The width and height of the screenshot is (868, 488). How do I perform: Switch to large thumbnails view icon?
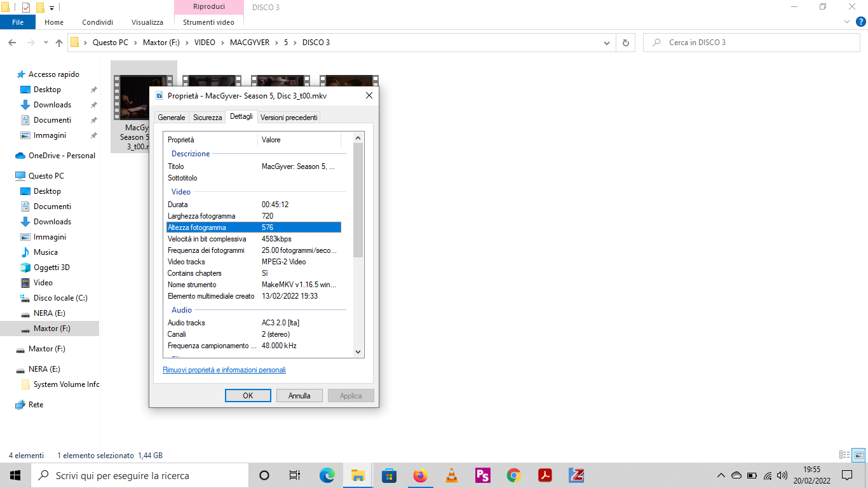pos(858,455)
